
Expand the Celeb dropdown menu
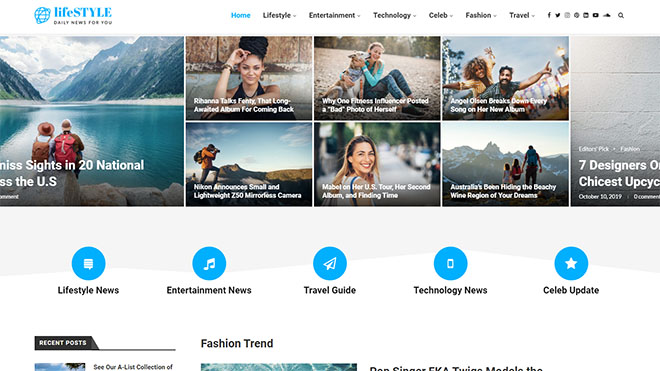(x=441, y=15)
